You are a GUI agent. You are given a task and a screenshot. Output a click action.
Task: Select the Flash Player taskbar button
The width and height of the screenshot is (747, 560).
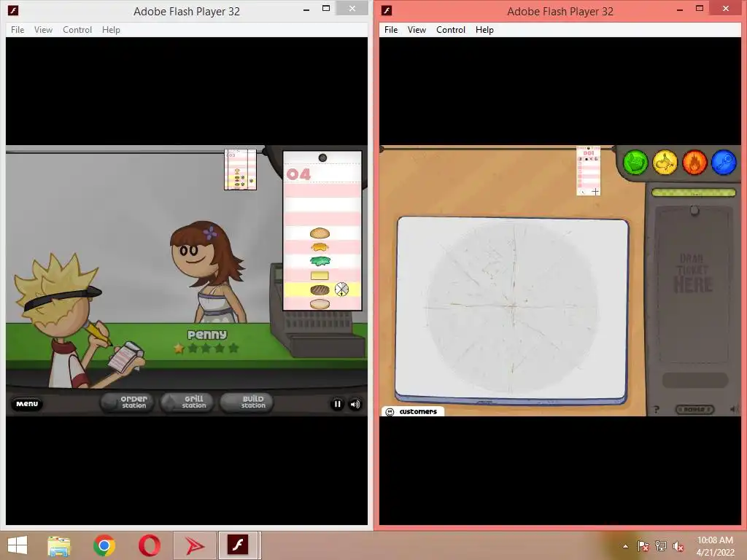(x=239, y=545)
